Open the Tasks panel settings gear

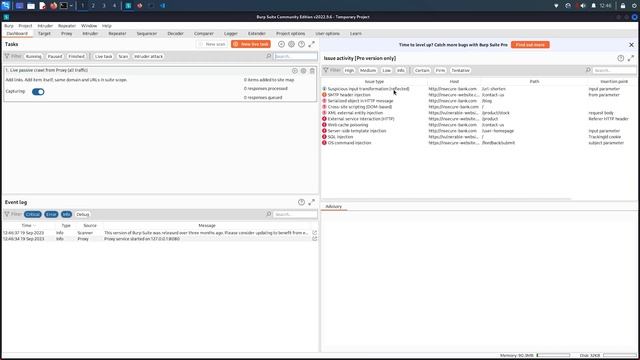click(x=291, y=44)
